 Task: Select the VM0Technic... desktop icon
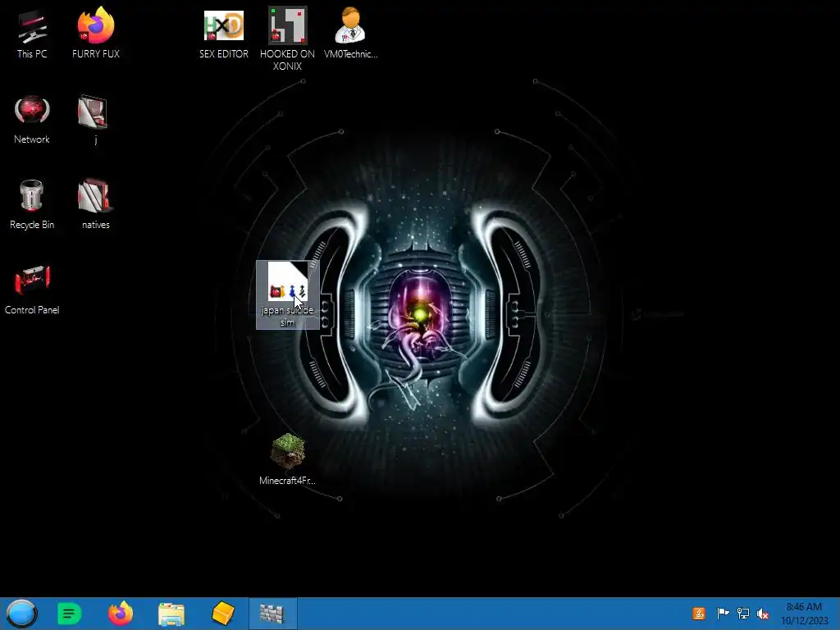point(350,34)
